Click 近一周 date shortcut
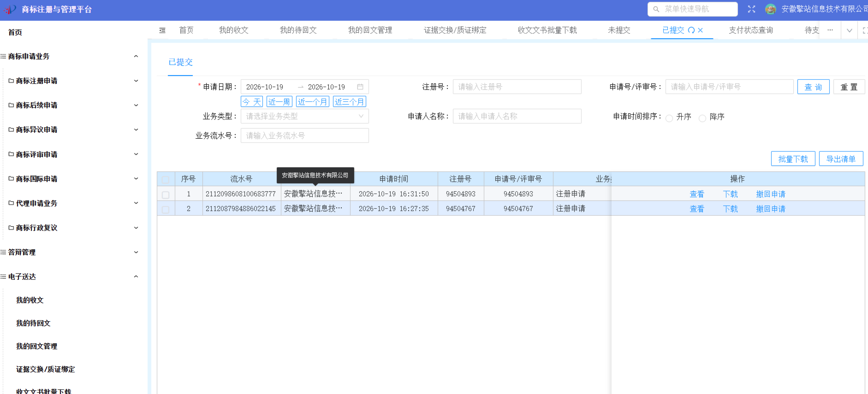 (x=279, y=102)
